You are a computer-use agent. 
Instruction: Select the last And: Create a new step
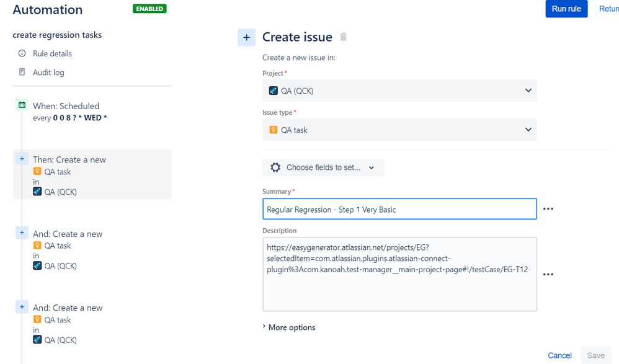92,323
